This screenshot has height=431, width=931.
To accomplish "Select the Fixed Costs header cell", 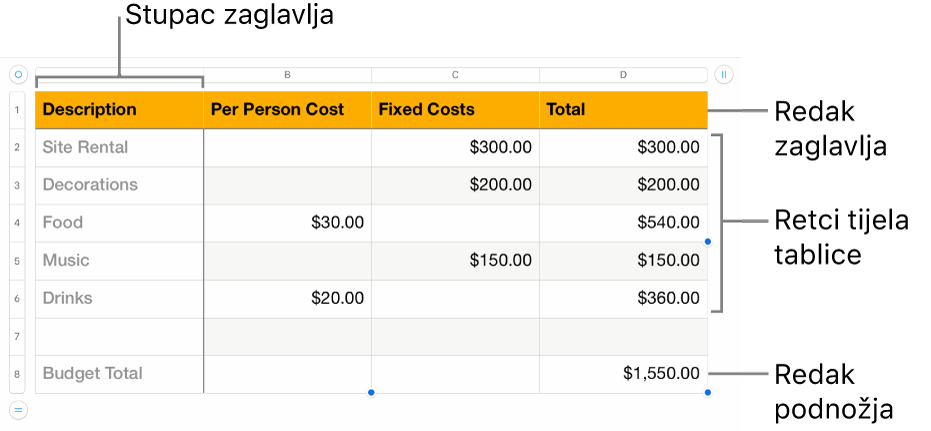I will [x=455, y=110].
